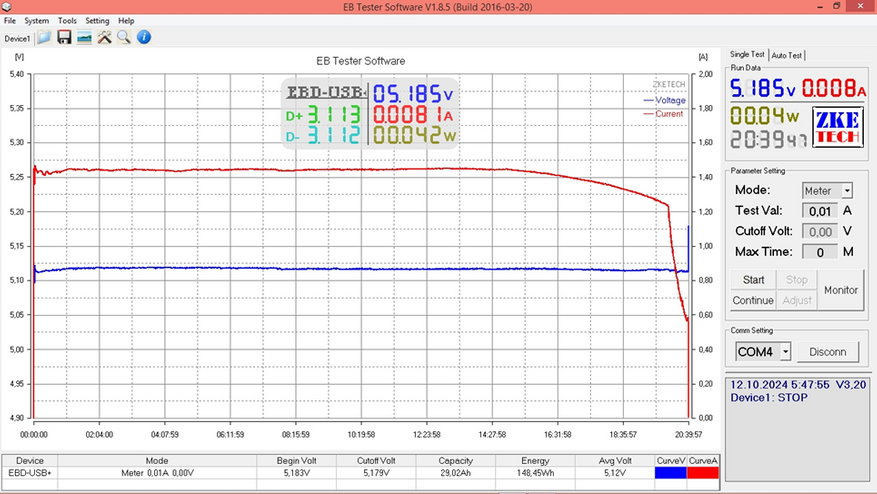Click the red CurveA color swatch
This screenshot has height=494, width=877.
703,473
